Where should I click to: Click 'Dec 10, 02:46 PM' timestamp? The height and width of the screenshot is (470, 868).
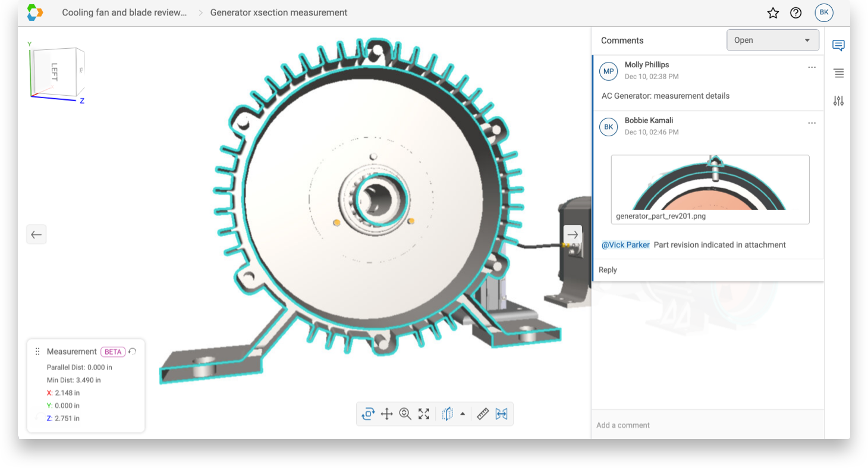tap(652, 132)
